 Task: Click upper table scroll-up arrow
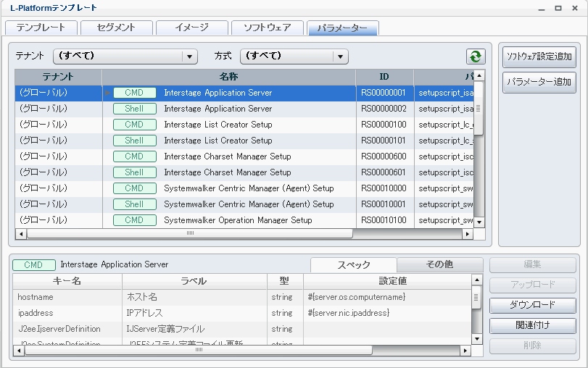pos(479,75)
